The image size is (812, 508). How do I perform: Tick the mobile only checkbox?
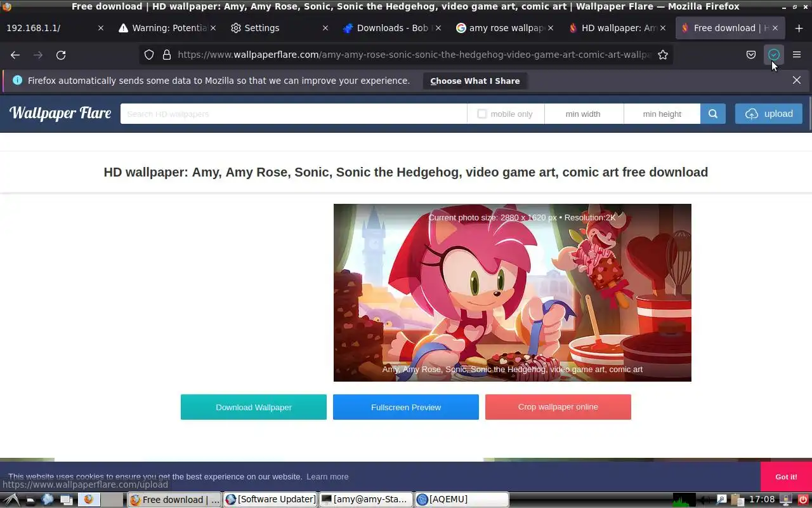tap(482, 114)
